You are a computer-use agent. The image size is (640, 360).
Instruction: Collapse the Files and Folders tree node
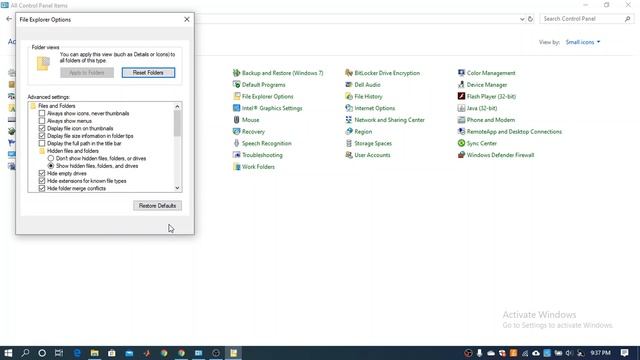[x=53, y=106]
